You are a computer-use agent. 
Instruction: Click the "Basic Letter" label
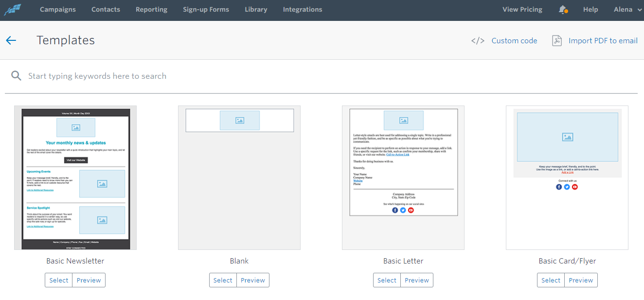tap(403, 261)
